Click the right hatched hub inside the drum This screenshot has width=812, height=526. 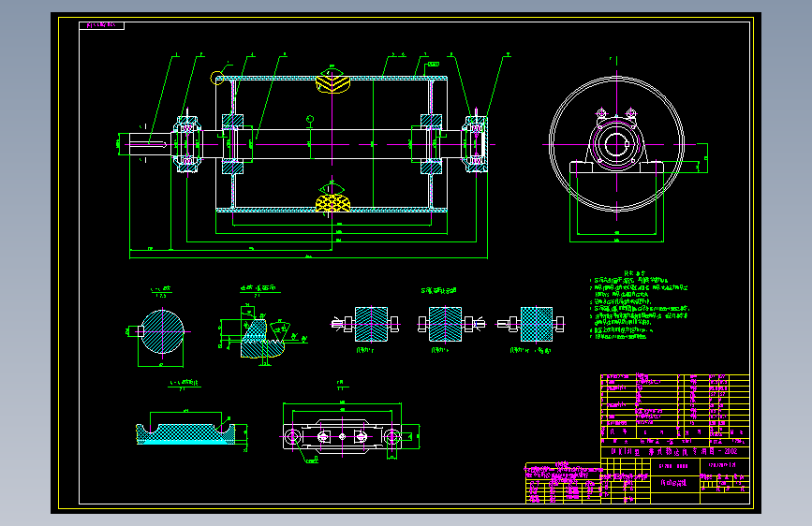pyautogui.click(x=431, y=144)
